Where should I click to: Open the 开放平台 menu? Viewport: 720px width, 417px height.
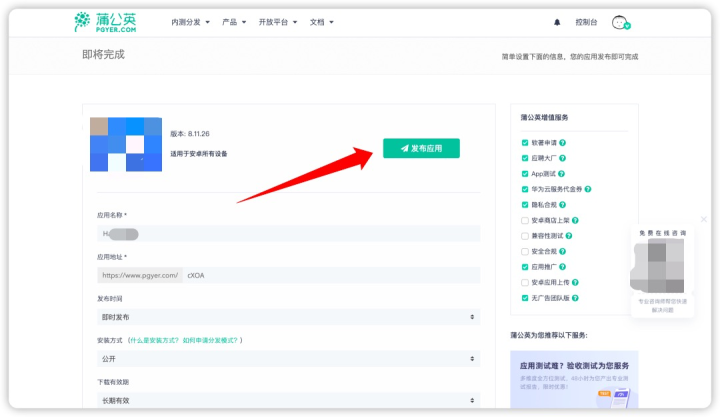click(278, 22)
